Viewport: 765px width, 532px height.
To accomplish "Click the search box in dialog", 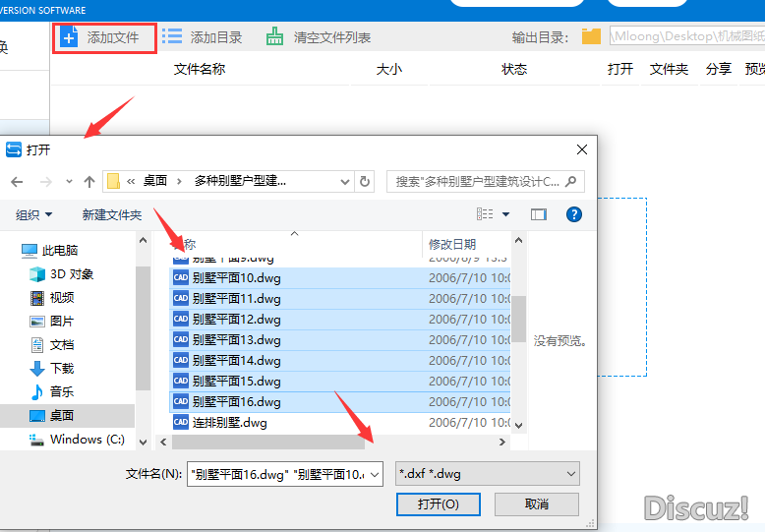I will [x=477, y=181].
